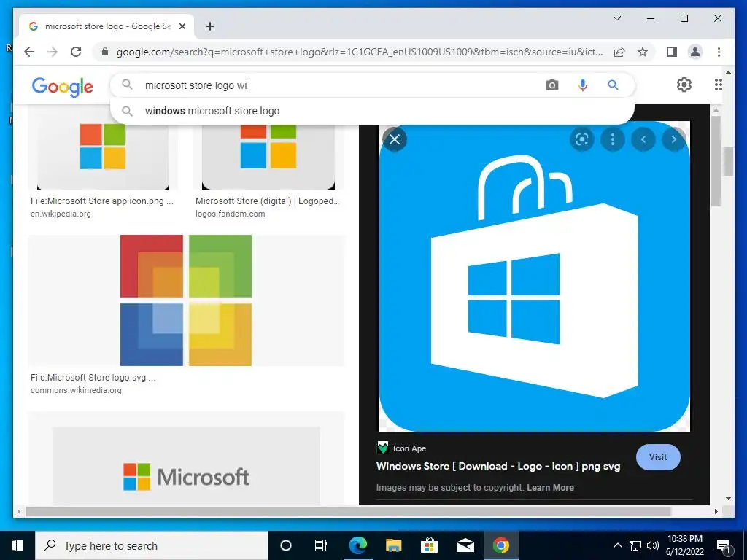The image size is (747, 560).
Task: Open network status in system tray
Action: click(635, 545)
